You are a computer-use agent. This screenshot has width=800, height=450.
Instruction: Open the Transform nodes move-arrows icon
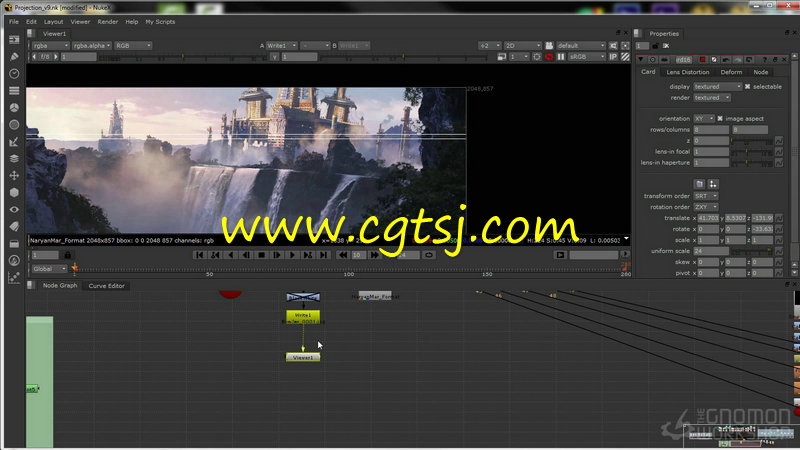point(14,176)
